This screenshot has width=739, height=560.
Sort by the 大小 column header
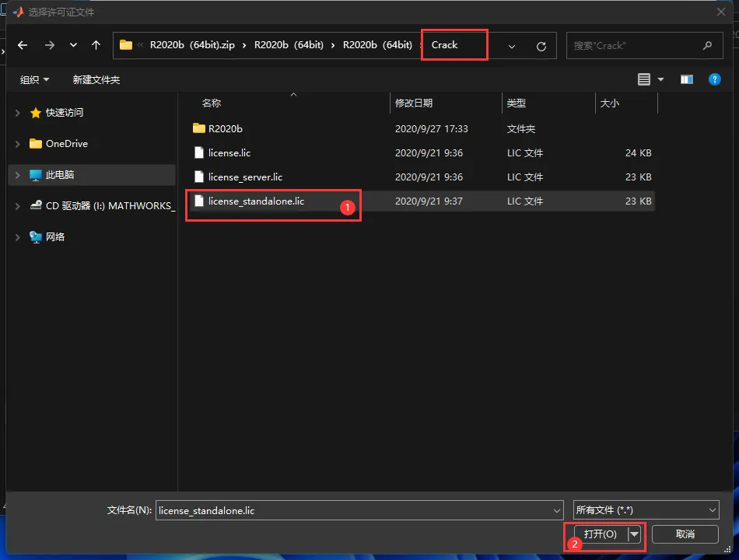pyautogui.click(x=609, y=103)
